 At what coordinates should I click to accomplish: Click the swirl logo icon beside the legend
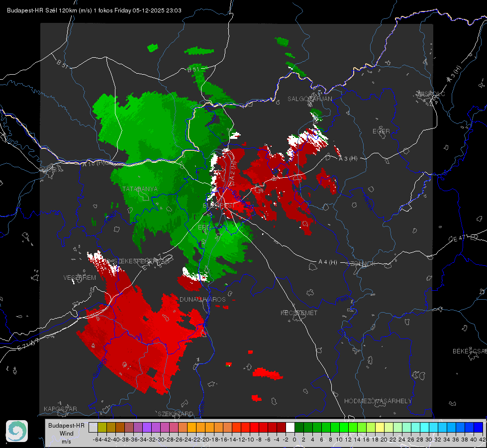pos(17,431)
